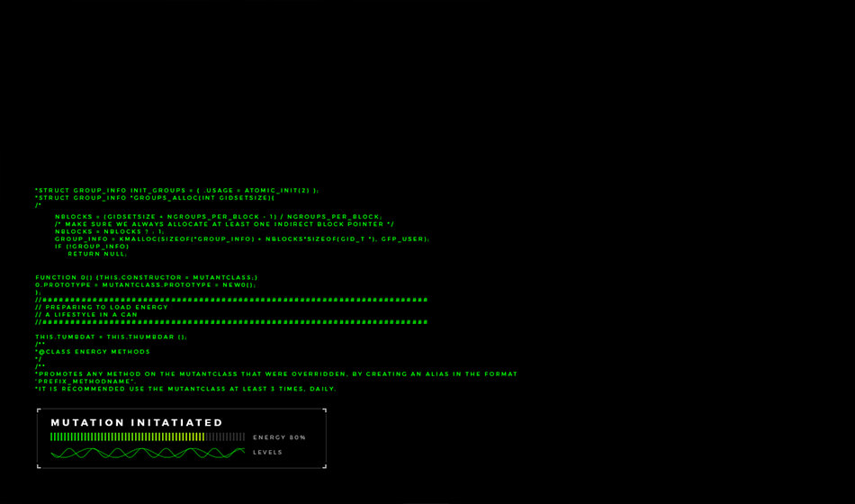Click the 'Preparing to load energy' comment
Viewport: 855px width, 504px height.
point(102,307)
